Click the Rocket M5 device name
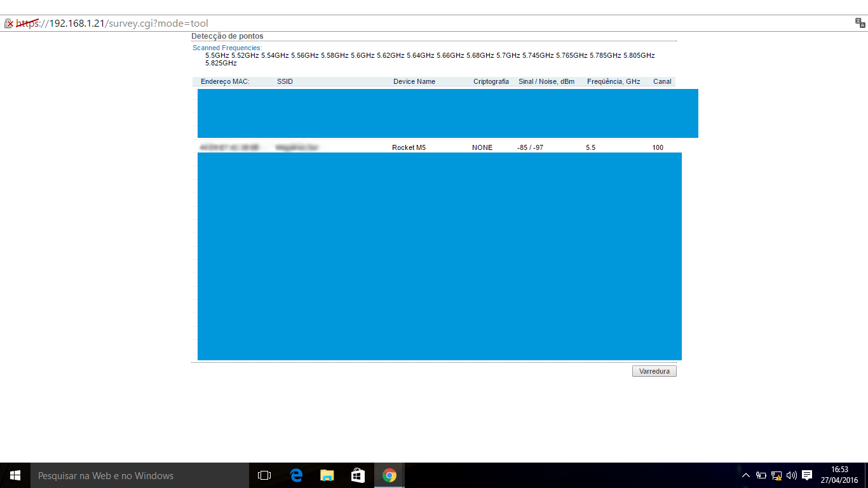The height and width of the screenshot is (488, 868). click(409, 147)
